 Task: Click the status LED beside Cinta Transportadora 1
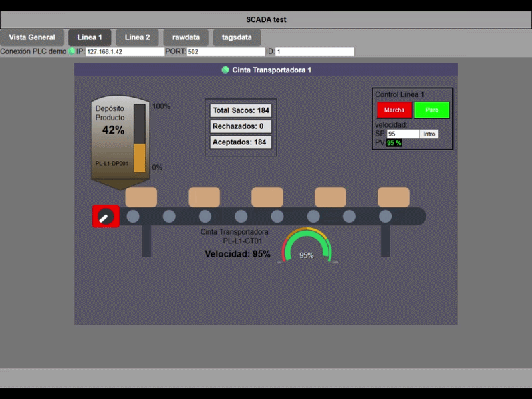pyautogui.click(x=224, y=68)
